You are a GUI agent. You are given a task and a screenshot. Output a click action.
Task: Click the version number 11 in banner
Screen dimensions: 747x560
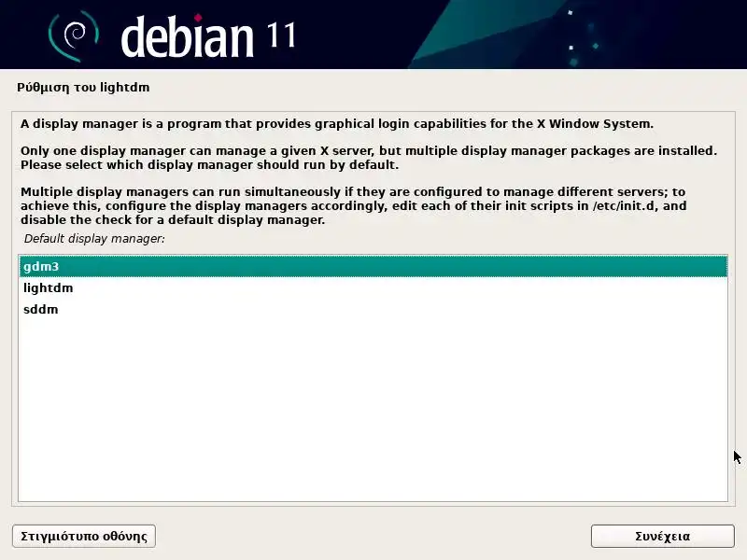click(282, 35)
